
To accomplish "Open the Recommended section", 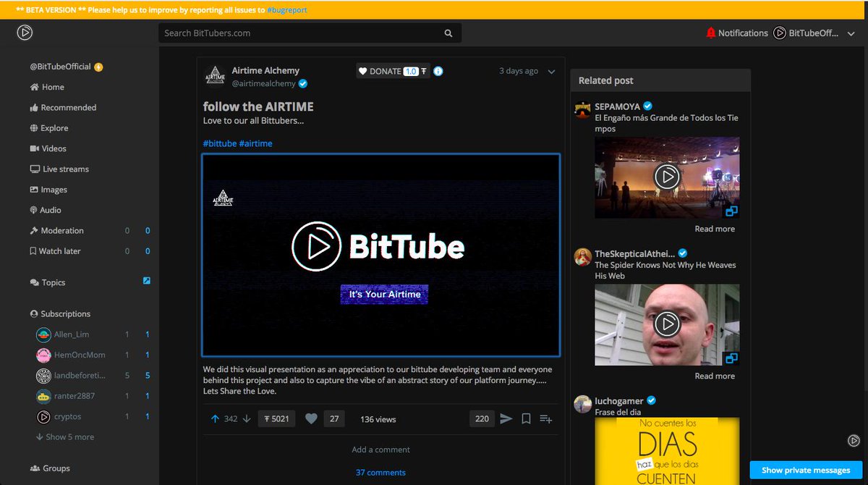I will 63,107.
